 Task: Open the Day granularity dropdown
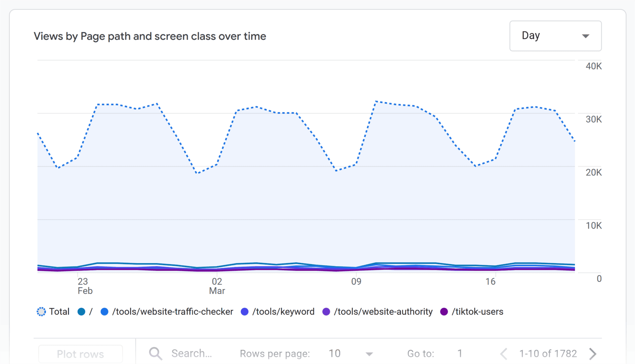(x=555, y=36)
